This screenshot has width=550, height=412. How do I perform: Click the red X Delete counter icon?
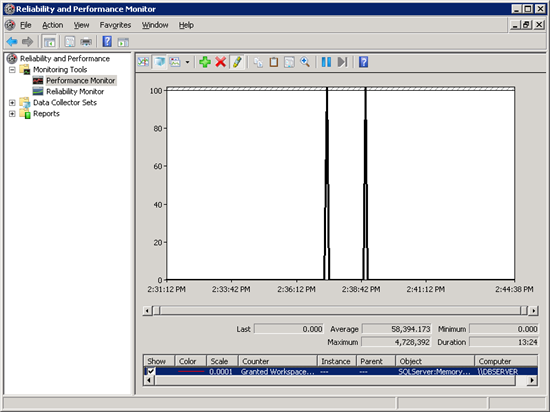pyautogui.click(x=220, y=62)
